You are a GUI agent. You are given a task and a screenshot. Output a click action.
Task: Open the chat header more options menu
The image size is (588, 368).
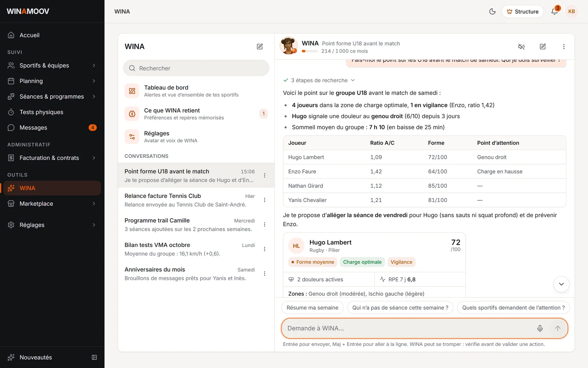click(x=564, y=46)
